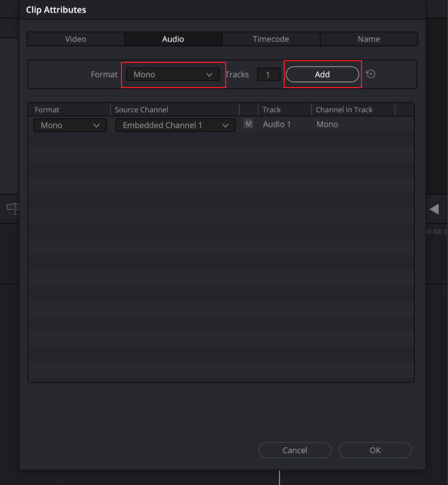Go to the Name tab

(368, 39)
